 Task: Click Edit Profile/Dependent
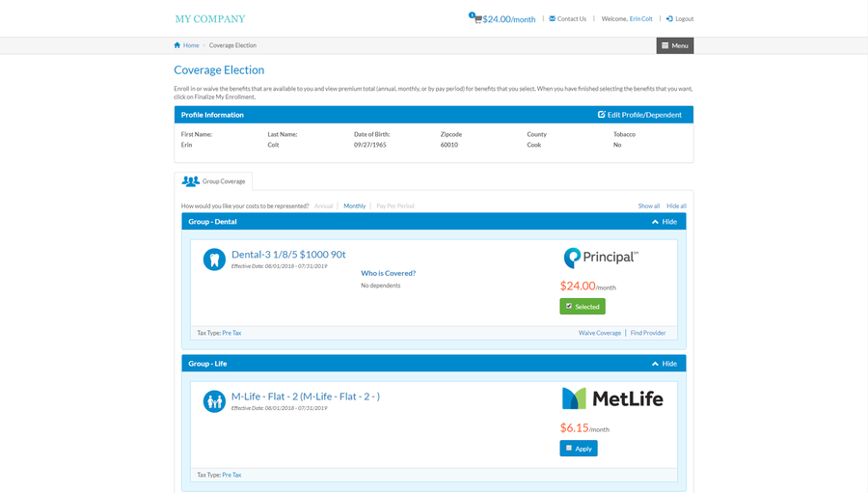[x=639, y=115]
